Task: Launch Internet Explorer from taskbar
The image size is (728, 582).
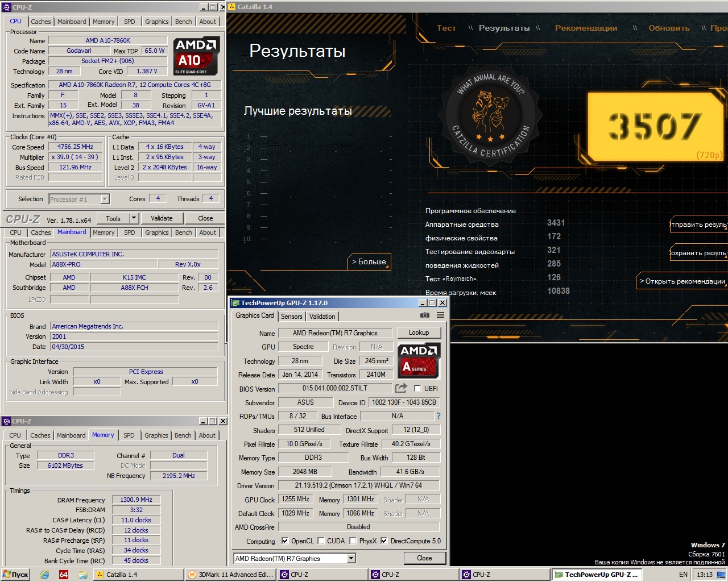Action: (44, 575)
